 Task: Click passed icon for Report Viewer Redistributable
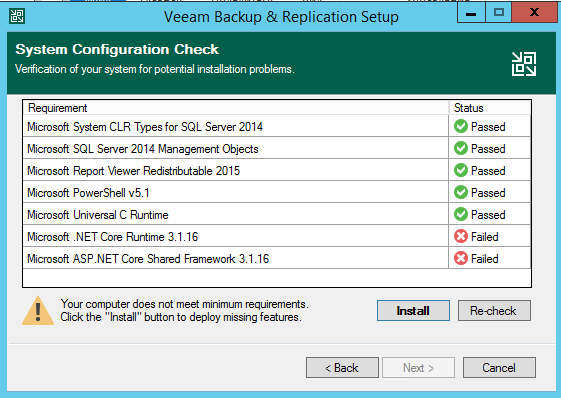tap(461, 170)
